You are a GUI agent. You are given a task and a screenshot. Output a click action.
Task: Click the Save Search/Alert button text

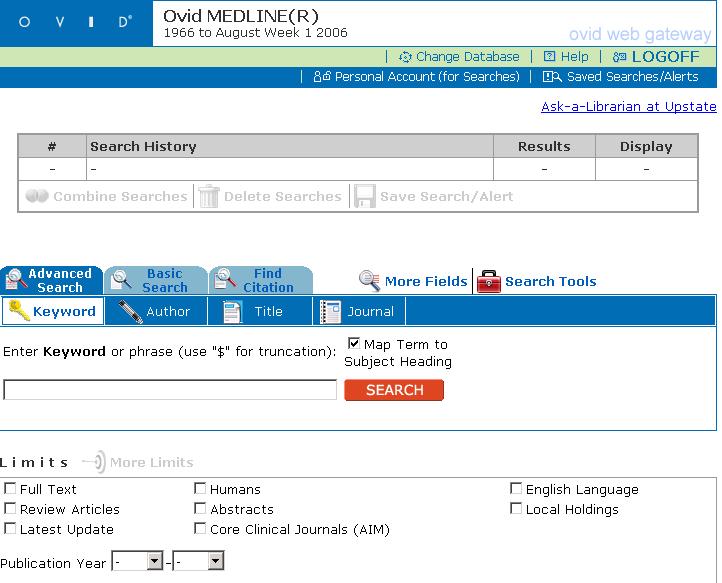[447, 197]
